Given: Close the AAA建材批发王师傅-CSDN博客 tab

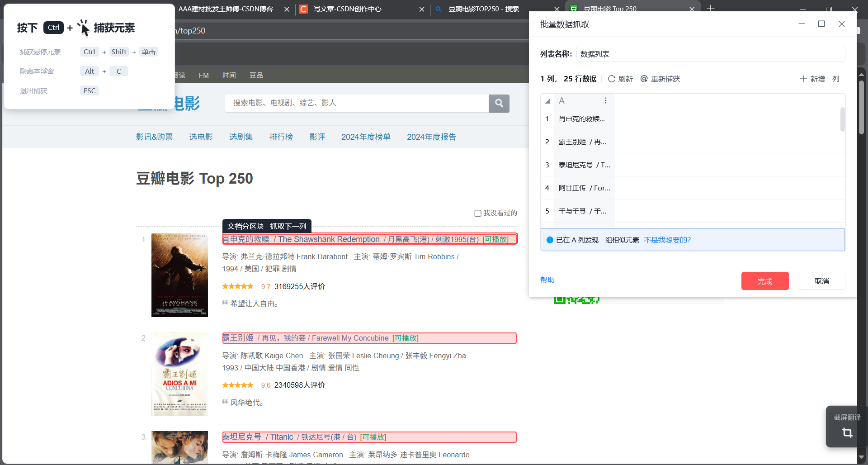Looking at the screenshot, I should coord(287,9).
